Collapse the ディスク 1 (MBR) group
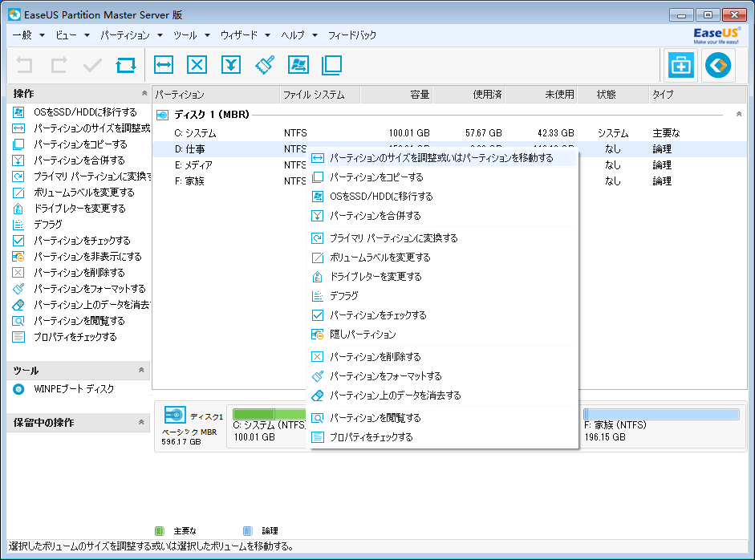The image size is (755, 560). [739, 115]
